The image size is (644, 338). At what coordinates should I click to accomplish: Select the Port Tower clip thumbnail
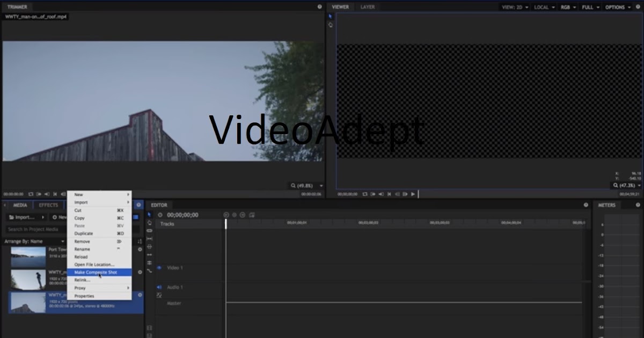pyautogui.click(x=28, y=257)
